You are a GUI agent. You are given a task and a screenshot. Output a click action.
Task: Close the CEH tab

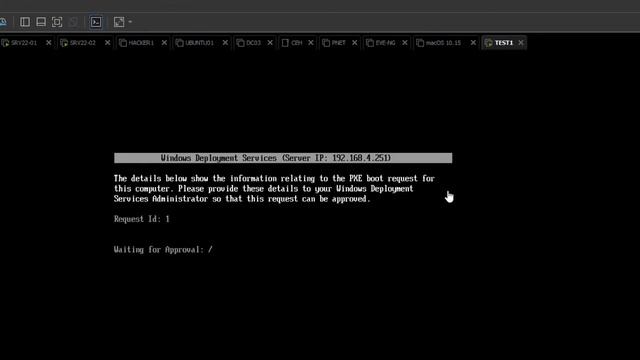311,43
